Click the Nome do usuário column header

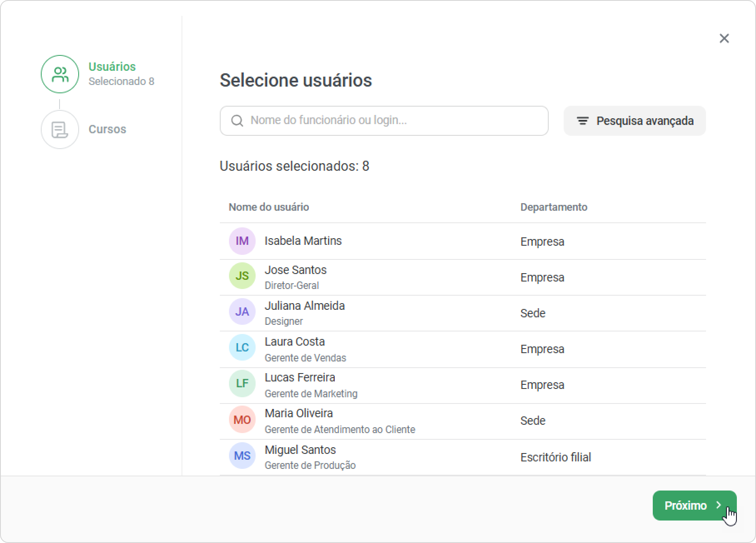pos(269,207)
